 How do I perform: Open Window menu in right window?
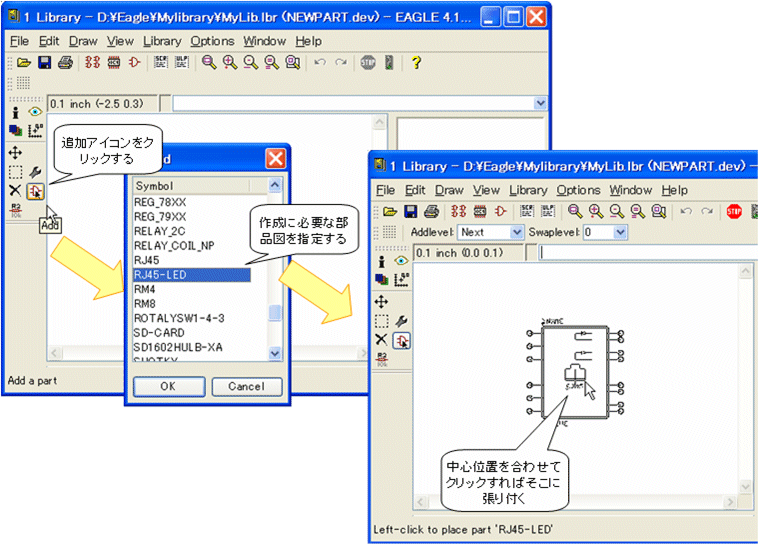(630, 190)
